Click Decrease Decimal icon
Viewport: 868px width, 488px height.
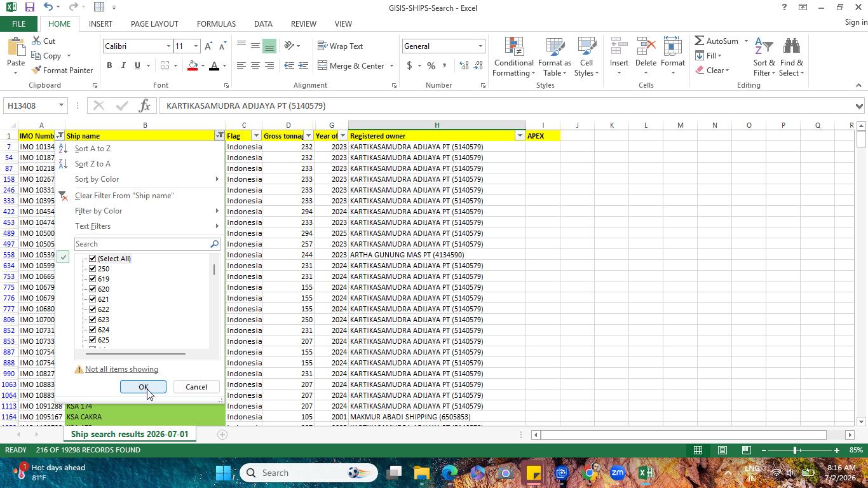click(x=478, y=65)
